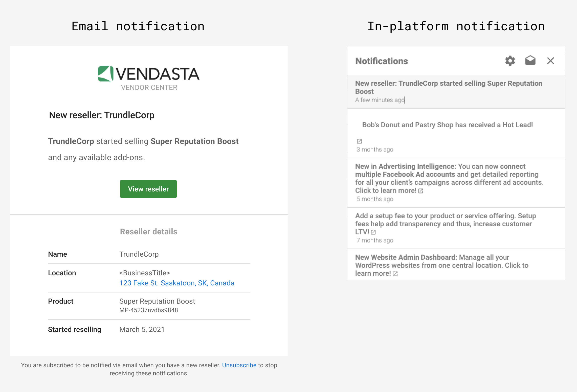This screenshot has width=577, height=392.
Task: Open the New reseller TrundleCorp notification
Action: [x=456, y=92]
